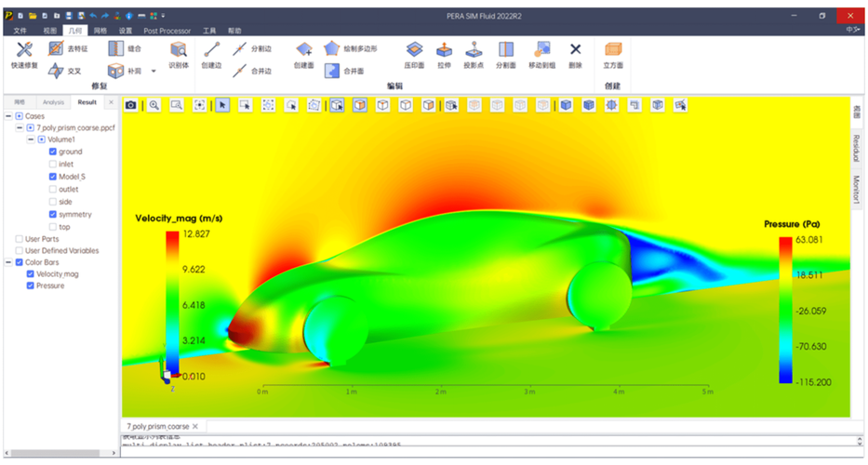Viewport: 868px width, 465px height.
Task: Click the 拉伸 extrude icon
Action: click(444, 50)
